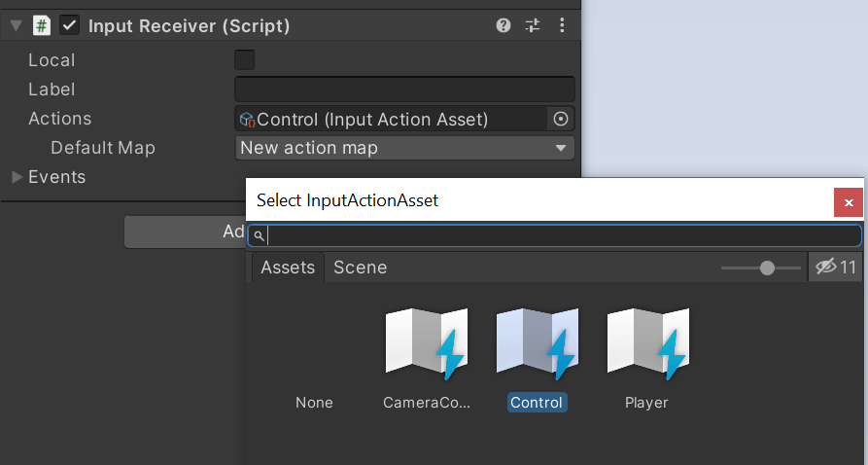Adjust the thumbnail size slider
868x465 pixels.
(x=767, y=268)
